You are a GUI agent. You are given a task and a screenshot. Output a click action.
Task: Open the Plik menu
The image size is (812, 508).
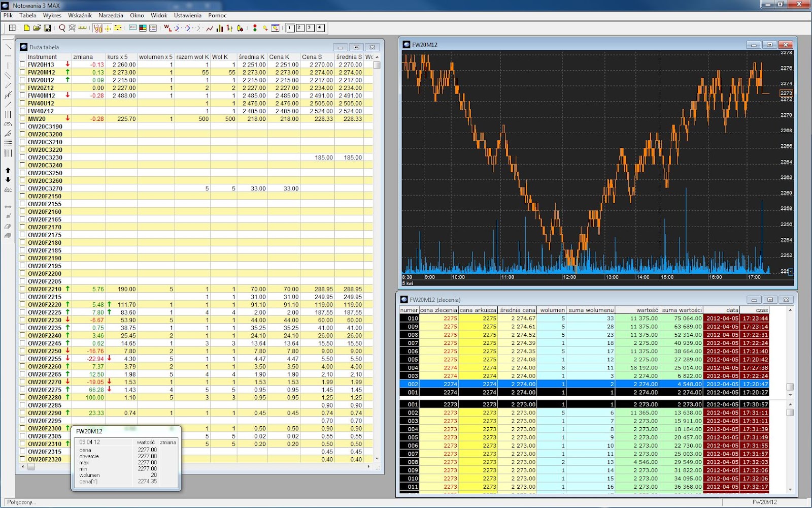[8, 15]
